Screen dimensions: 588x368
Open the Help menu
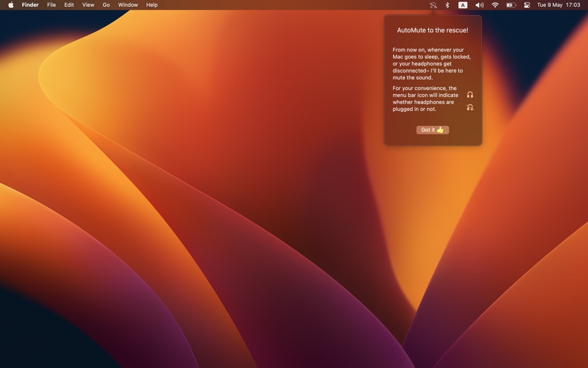click(152, 5)
